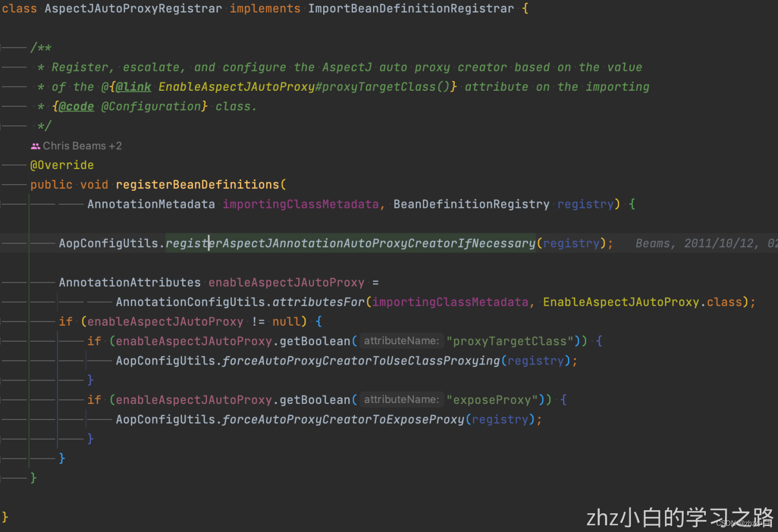Click the 'public' keyword of registerBeanDefinitions
Image resolution: width=778 pixels, height=532 pixels.
[x=51, y=185]
